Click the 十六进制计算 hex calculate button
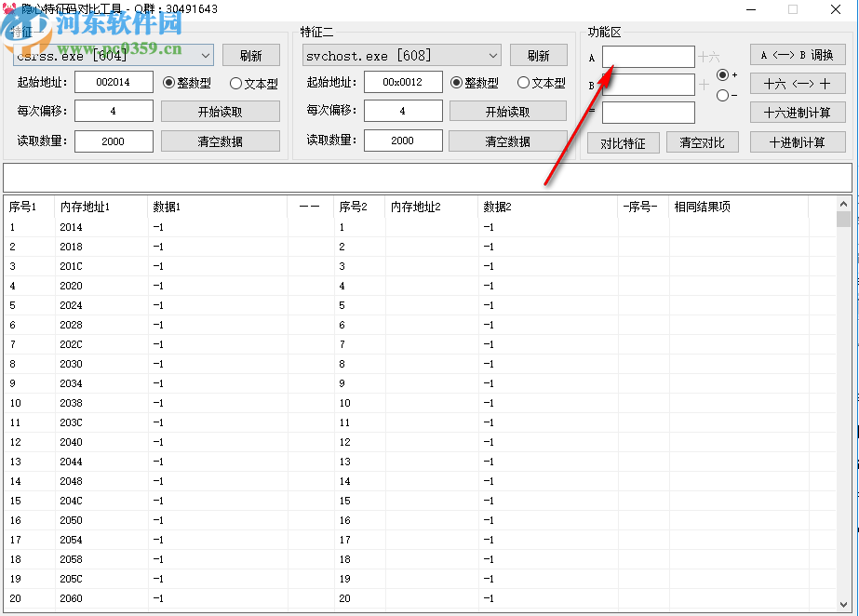Image resolution: width=859 pixels, height=616 pixels. pyautogui.click(x=798, y=113)
